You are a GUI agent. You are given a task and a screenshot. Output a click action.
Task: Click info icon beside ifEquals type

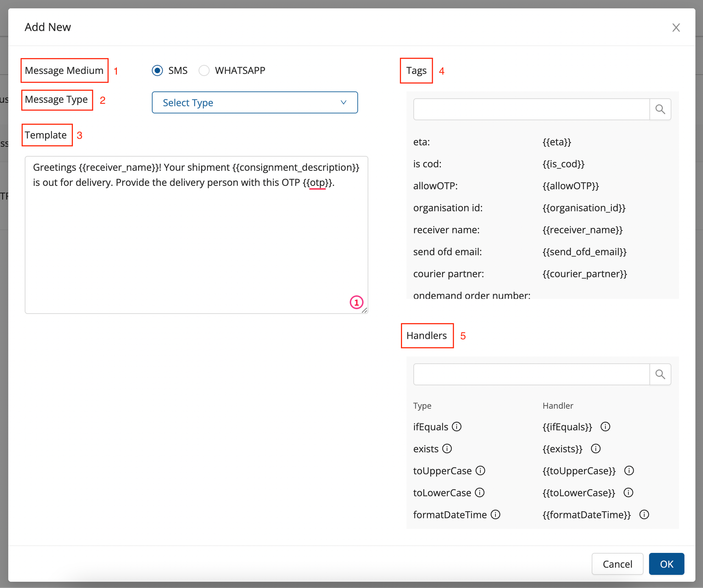456,427
